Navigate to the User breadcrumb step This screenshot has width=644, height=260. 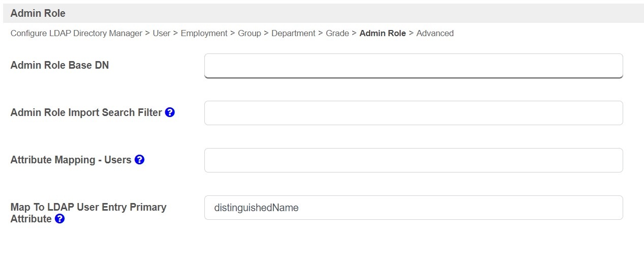162,33
